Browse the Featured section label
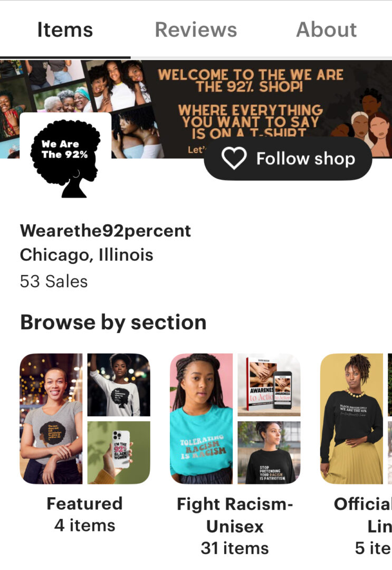 84,504
